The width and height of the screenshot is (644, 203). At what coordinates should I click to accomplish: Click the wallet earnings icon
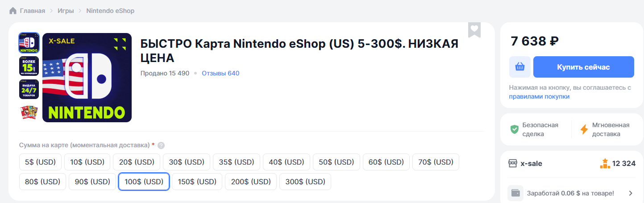(x=515, y=193)
